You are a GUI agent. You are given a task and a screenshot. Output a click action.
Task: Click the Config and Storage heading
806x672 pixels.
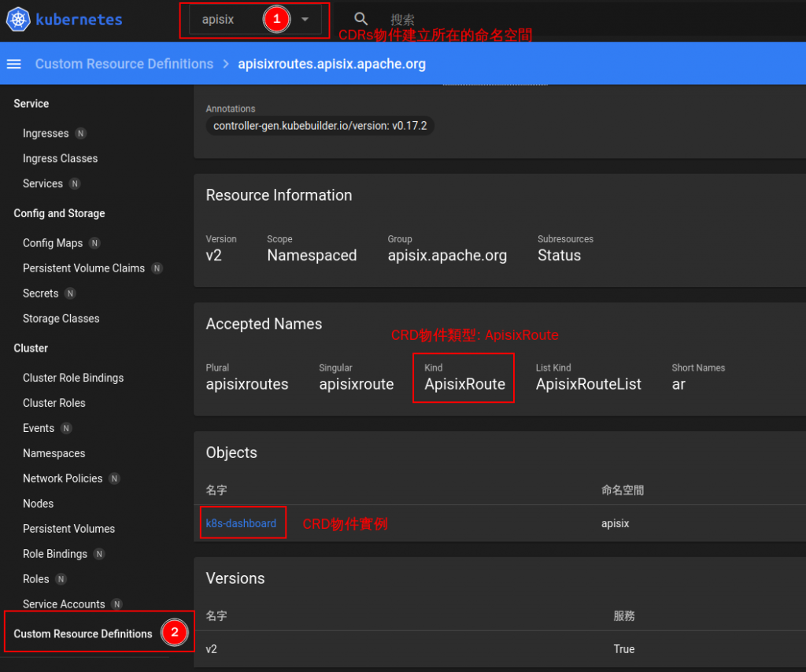[59, 213]
